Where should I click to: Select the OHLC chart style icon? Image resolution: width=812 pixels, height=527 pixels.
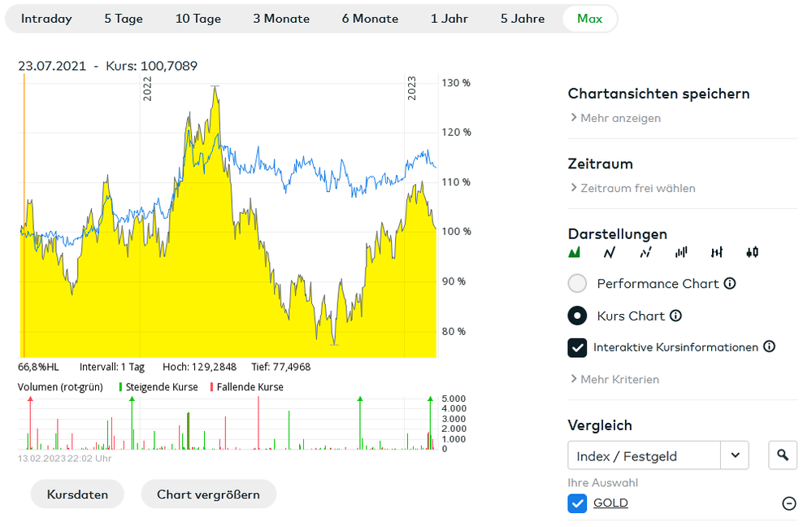point(716,253)
